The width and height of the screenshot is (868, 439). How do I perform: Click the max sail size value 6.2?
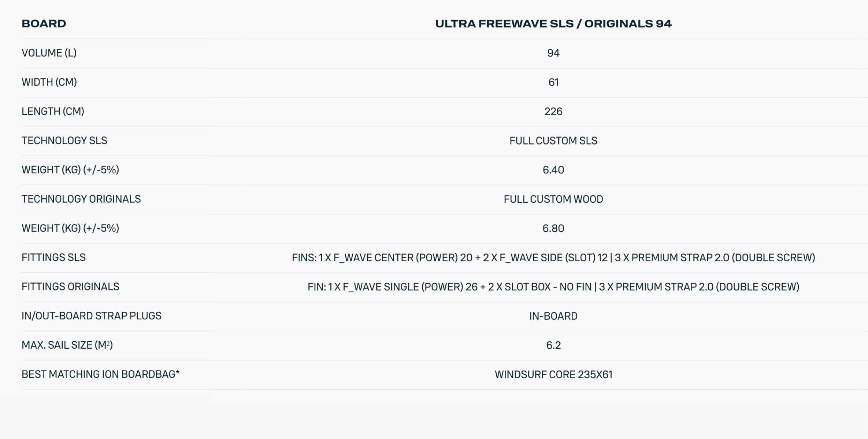[x=553, y=345]
